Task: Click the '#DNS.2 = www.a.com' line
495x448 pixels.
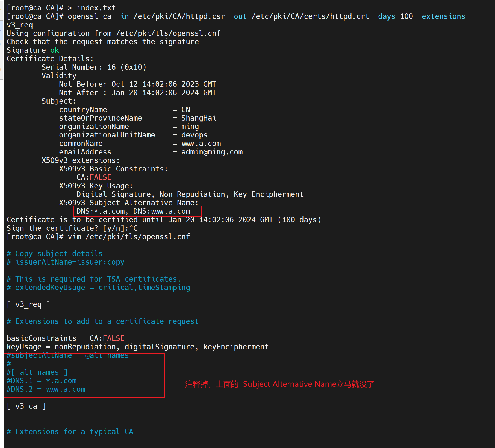Action: [x=46, y=389]
